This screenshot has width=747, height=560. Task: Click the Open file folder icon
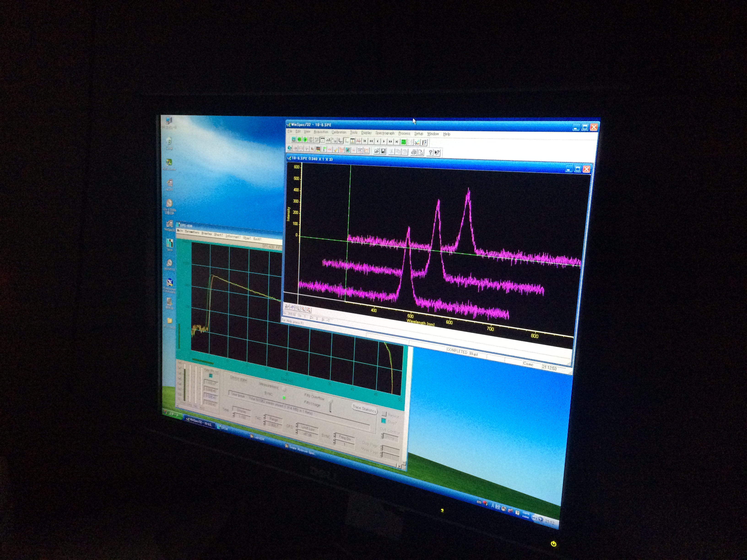(376, 151)
